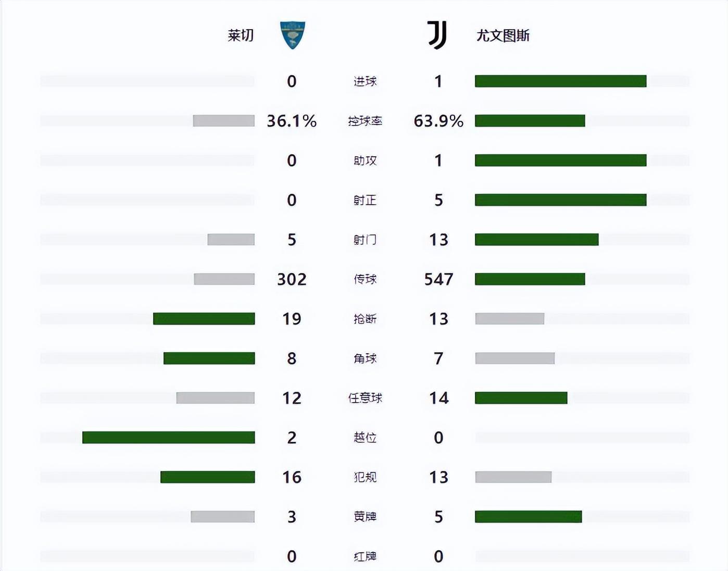Click the Juventus J logo icon

[437, 35]
